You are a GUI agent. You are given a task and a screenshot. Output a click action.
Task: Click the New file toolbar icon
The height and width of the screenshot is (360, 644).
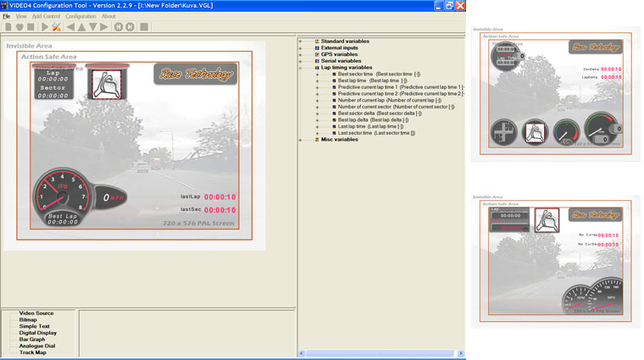pos(8,27)
